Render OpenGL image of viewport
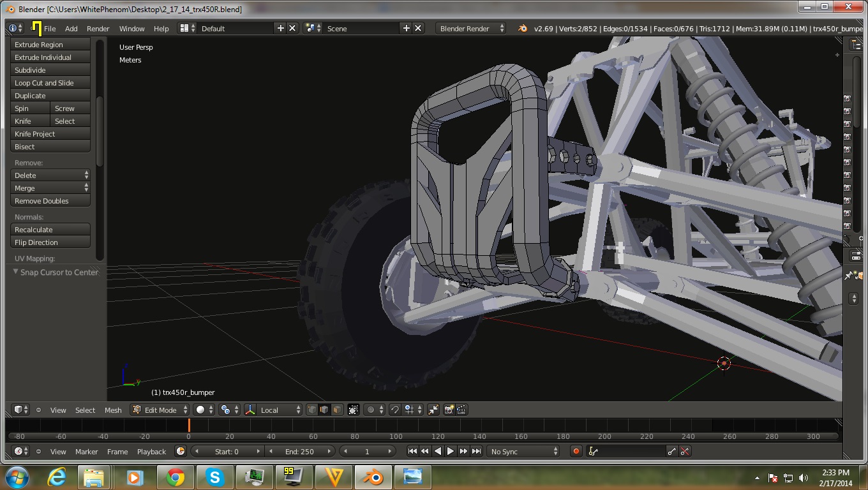This screenshot has width=868, height=490. (449, 410)
